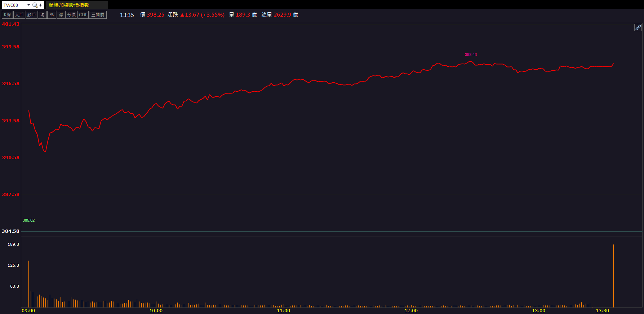Image resolution: width=644 pixels, height=314 pixels.
Task: Click the 10:00 time axis label
Action: (x=156, y=311)
